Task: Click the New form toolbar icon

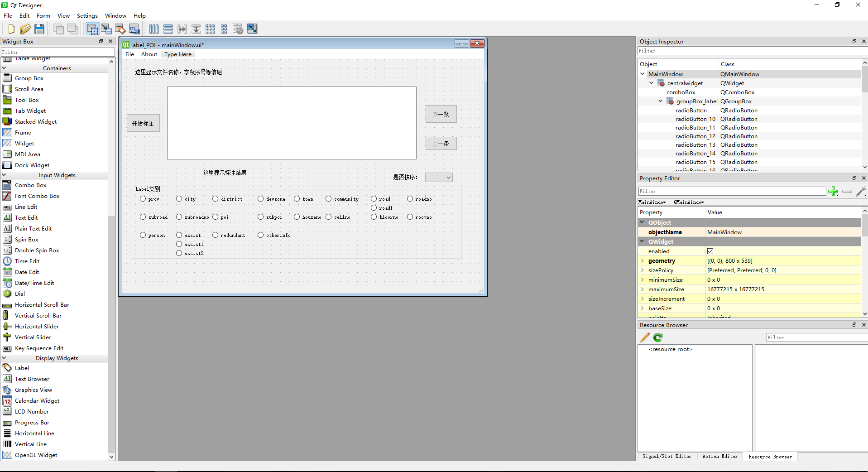Action: [11, 29]
